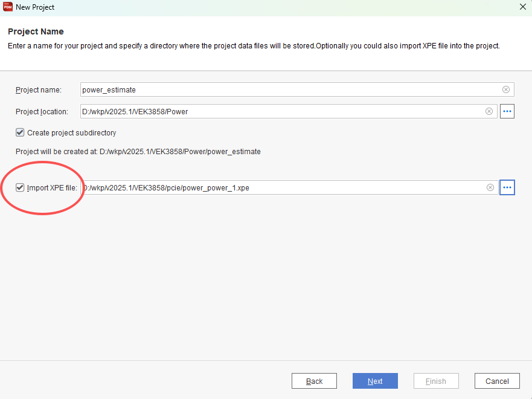Click the Project location label
The width and height of the screenshot is (532, 399).
[42, 112]
